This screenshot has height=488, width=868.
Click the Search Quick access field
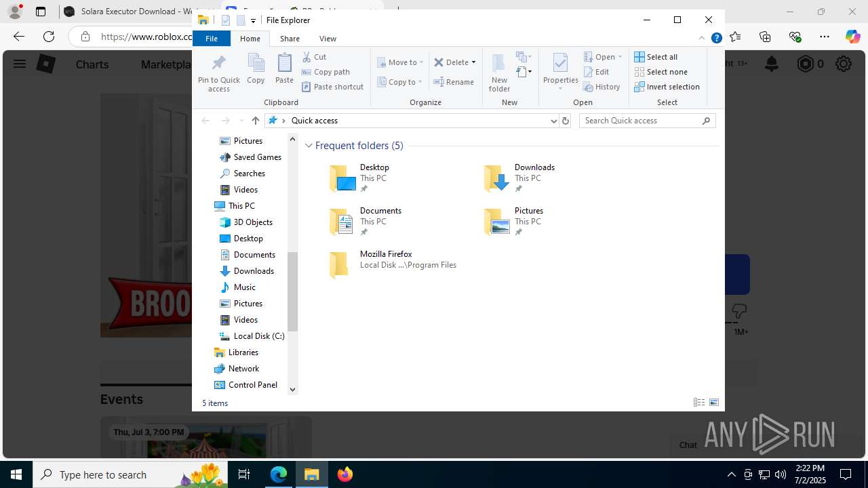pyautogui.click(x=647, y=121)
